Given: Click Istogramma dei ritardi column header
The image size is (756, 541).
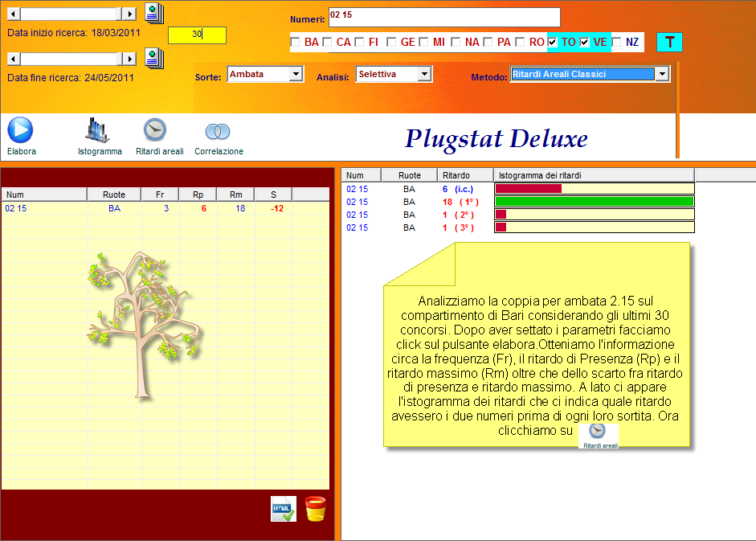Looking at the screenshot, I should 594,175.
